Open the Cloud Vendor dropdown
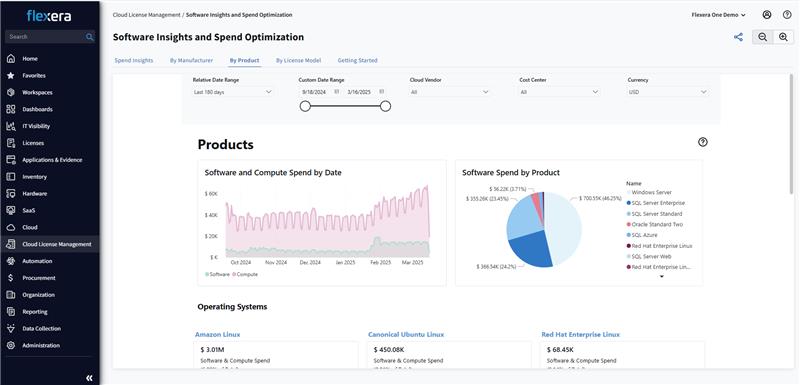Image resolution: width=800 pixels, height=385 pixels. [x=449, y=92]
